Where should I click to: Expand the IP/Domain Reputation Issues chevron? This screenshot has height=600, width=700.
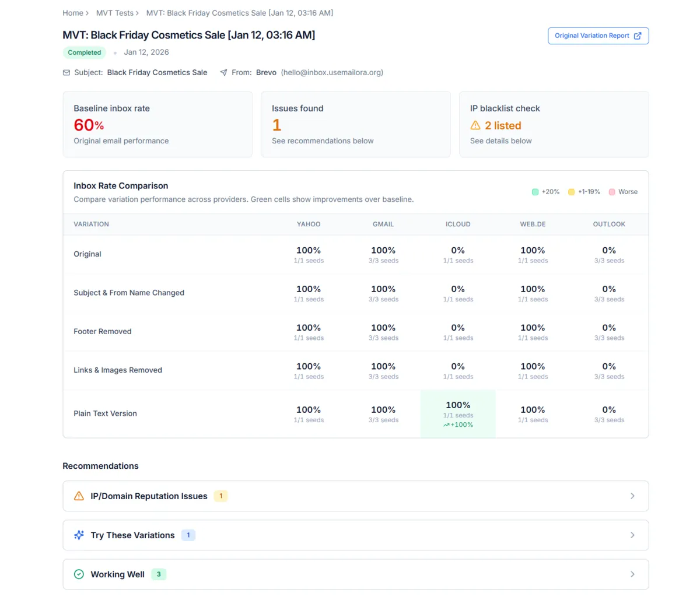coord(632,496)
